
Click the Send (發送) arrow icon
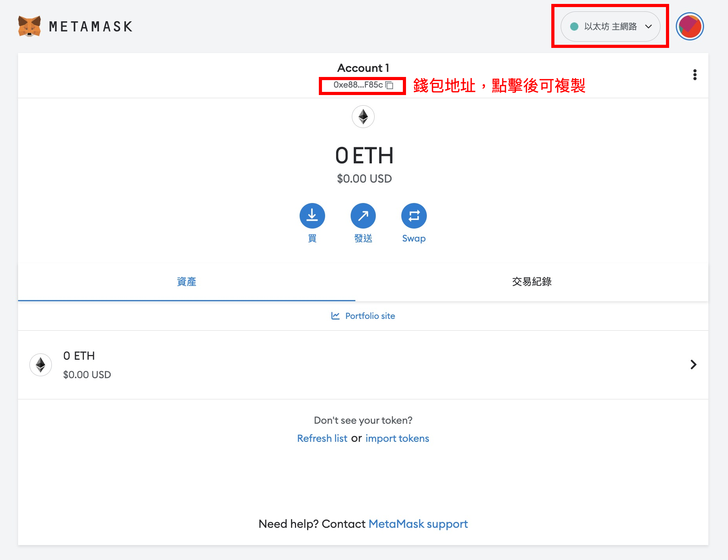[363, 216]
